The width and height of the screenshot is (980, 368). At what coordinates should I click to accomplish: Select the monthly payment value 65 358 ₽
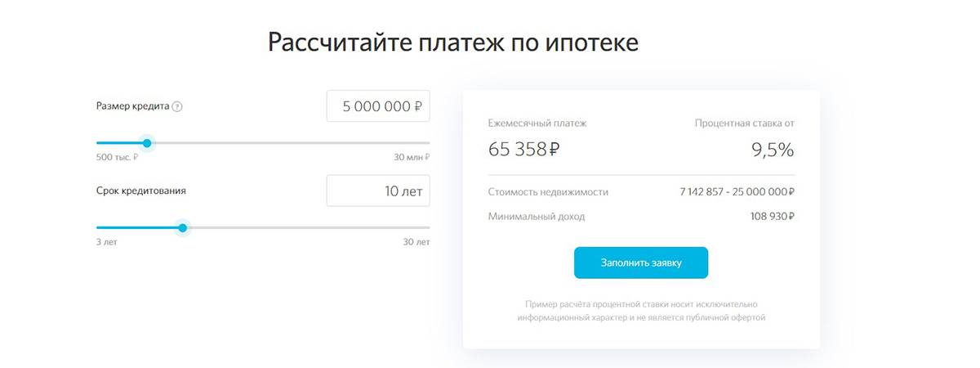tap(524, 150)
